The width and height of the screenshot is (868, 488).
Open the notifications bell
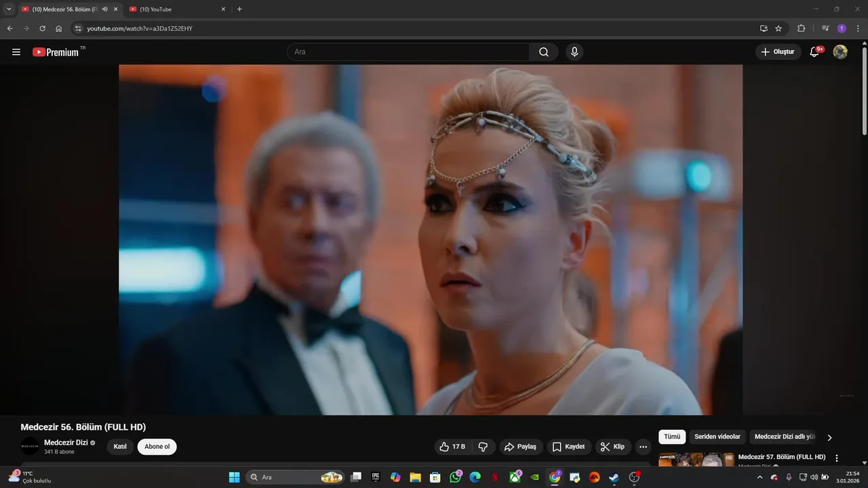815,52
